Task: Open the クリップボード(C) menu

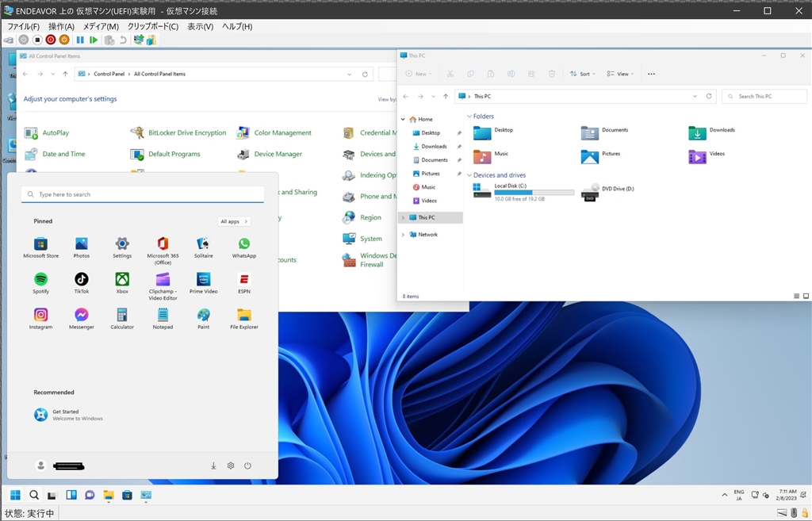Action: (153, 26)
